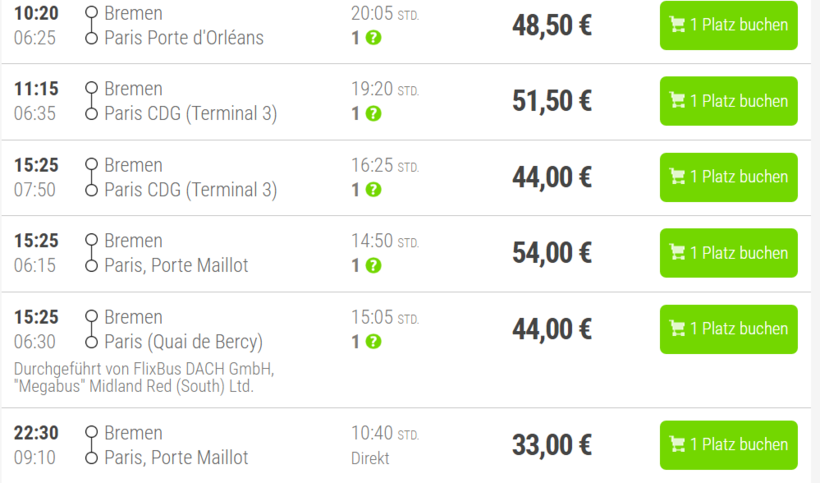Click green help icon on 48,50 € trip
Screen dimensions: 820x483
373,38
